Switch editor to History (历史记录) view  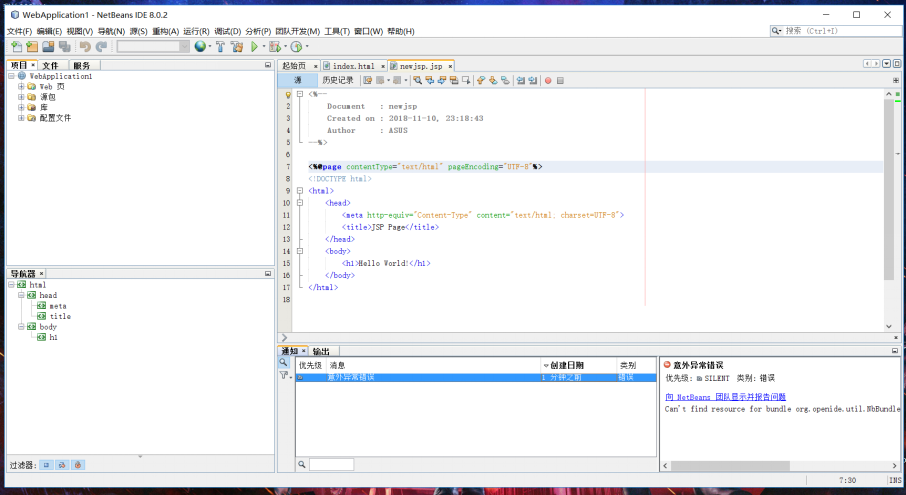click(337, 80)
